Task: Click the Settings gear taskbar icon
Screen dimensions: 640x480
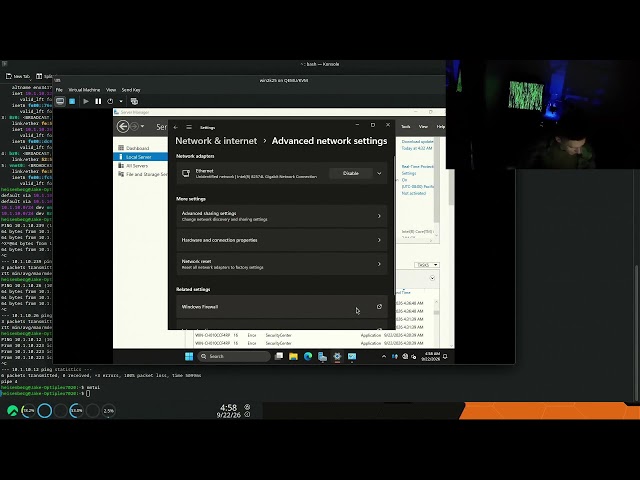Action: [x=337, y=356]
